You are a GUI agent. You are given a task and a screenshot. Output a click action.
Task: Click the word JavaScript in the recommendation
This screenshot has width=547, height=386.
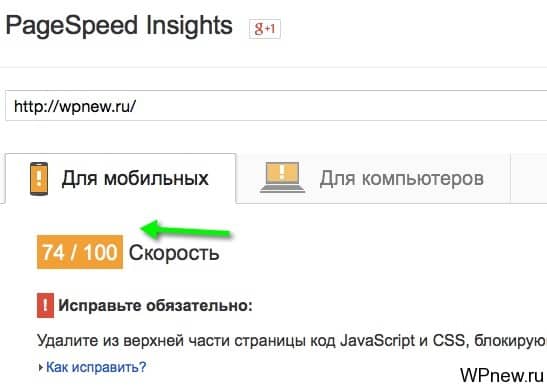377,341
